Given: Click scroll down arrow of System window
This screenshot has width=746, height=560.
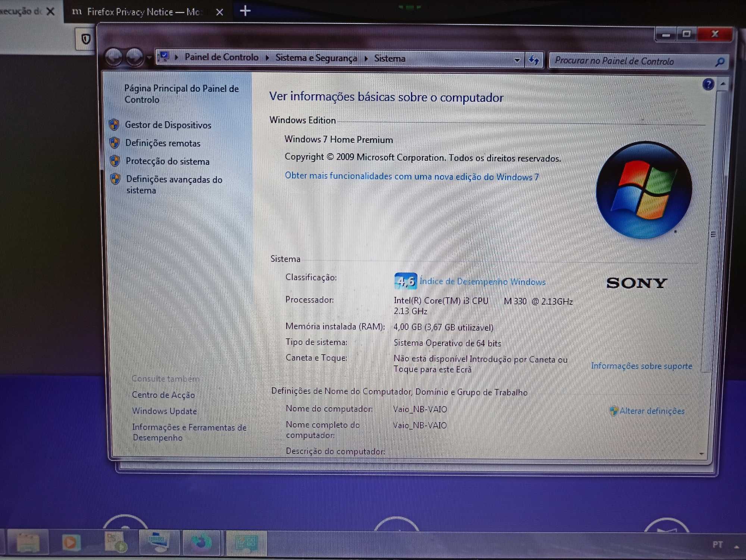Looking at the screenshot, I should 702,454.
